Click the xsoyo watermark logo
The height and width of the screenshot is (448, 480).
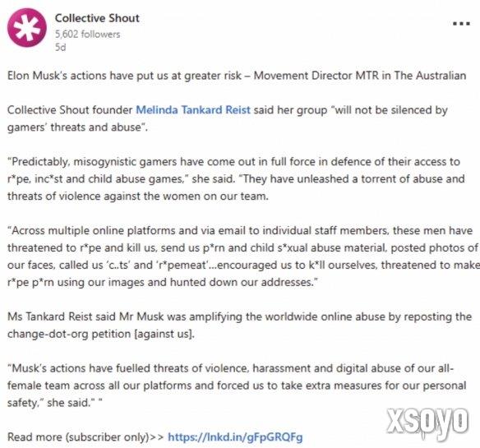427,421
